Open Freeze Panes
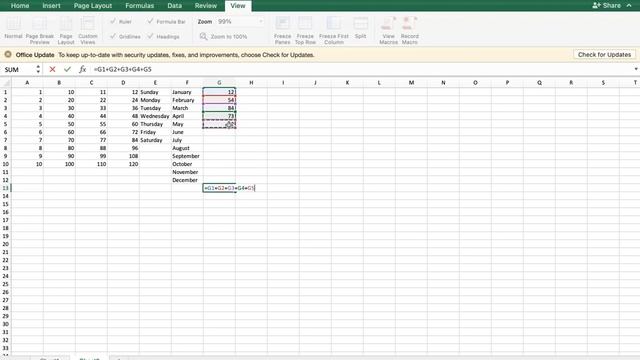 pyautogui.click(x=282, y=30)
